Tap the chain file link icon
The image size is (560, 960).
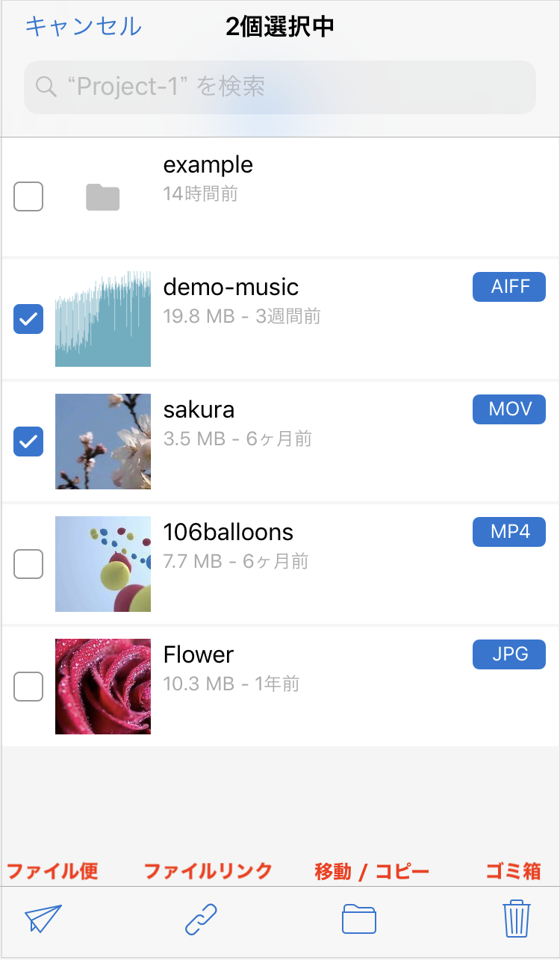[x=201, y=919]
